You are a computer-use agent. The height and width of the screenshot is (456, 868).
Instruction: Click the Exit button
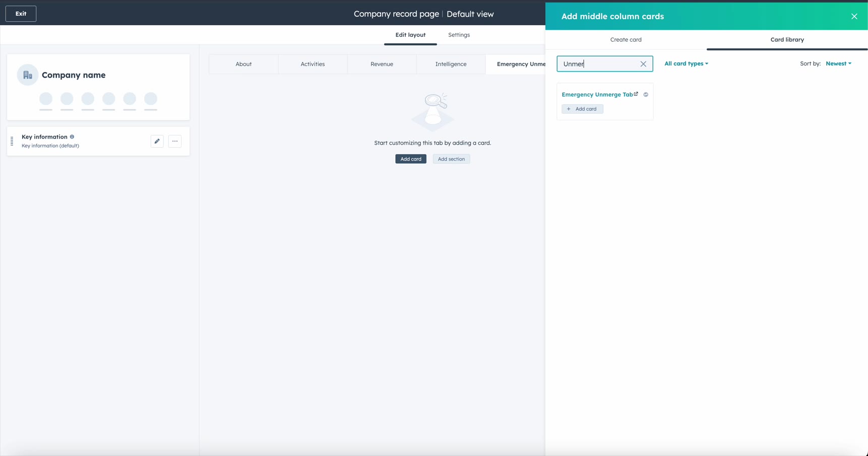click(21, 14)
